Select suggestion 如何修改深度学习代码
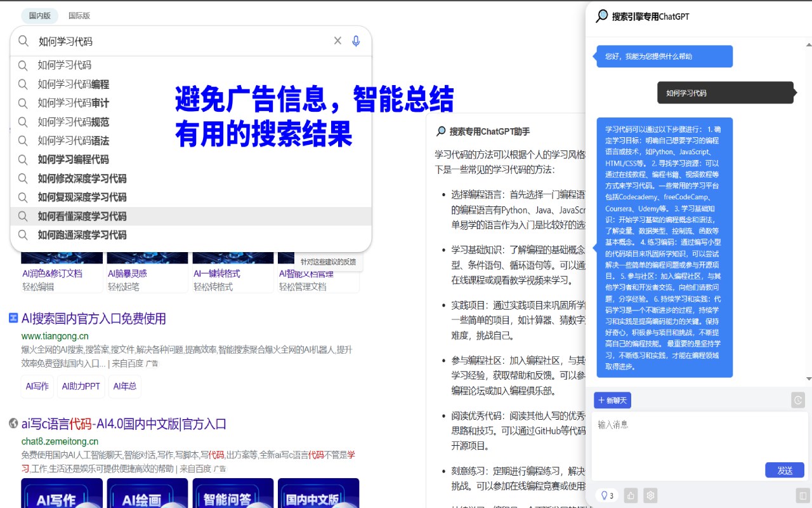The height and width of the screenshot is (508, 812). coord(191,178)
